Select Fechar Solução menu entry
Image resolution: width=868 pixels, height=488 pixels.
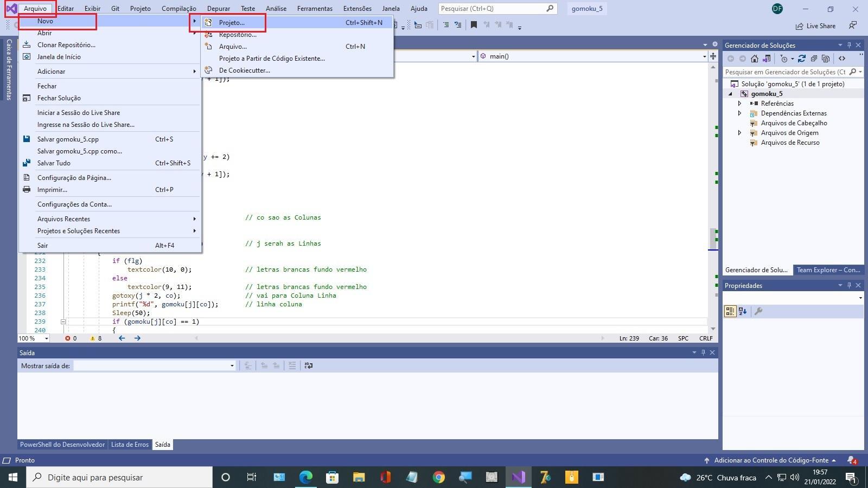click(x=110, y=98)
